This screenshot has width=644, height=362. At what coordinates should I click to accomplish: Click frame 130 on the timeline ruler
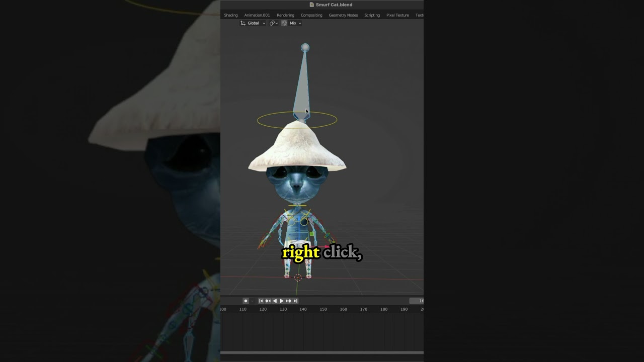tap(283, 309)
